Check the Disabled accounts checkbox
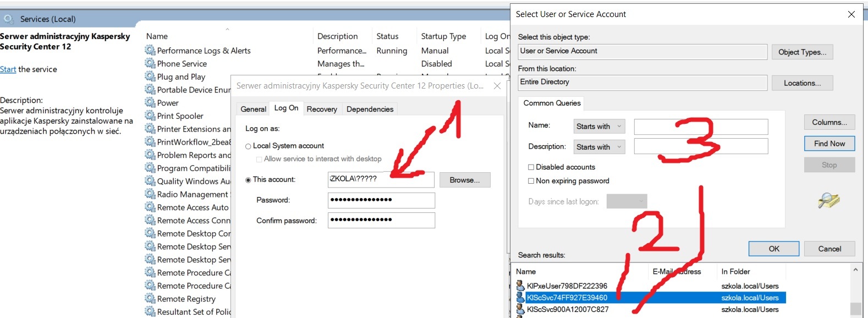 531,167
